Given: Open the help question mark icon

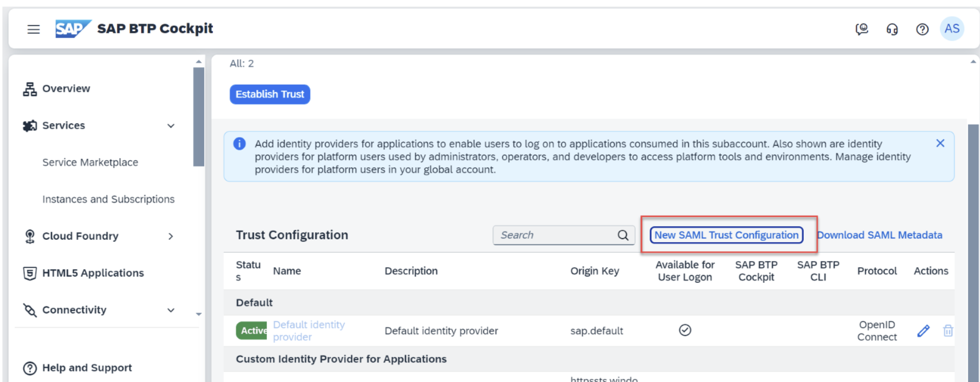Looking at the screenshot, I should point(922,29).
